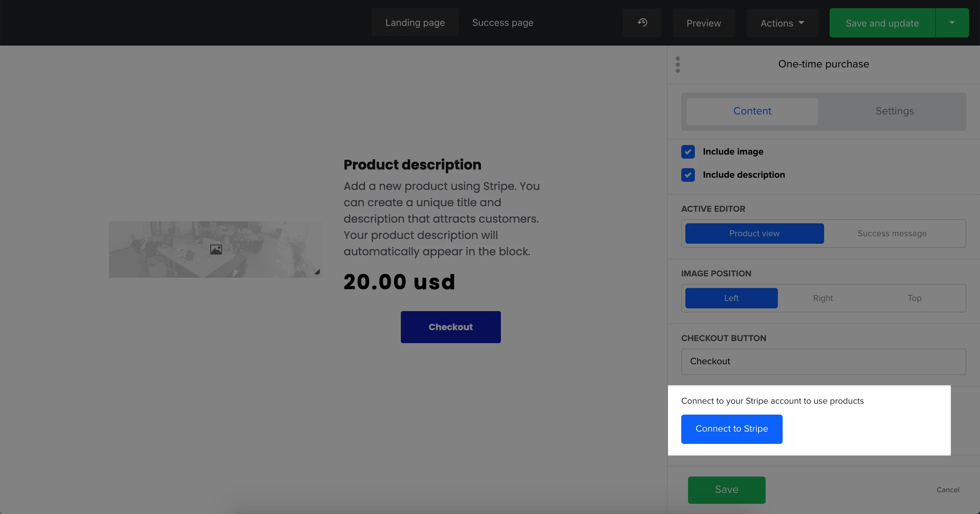Screen dimensions: 980x514
Task: Switch to the Settings tab
Action: pos(894,111)
